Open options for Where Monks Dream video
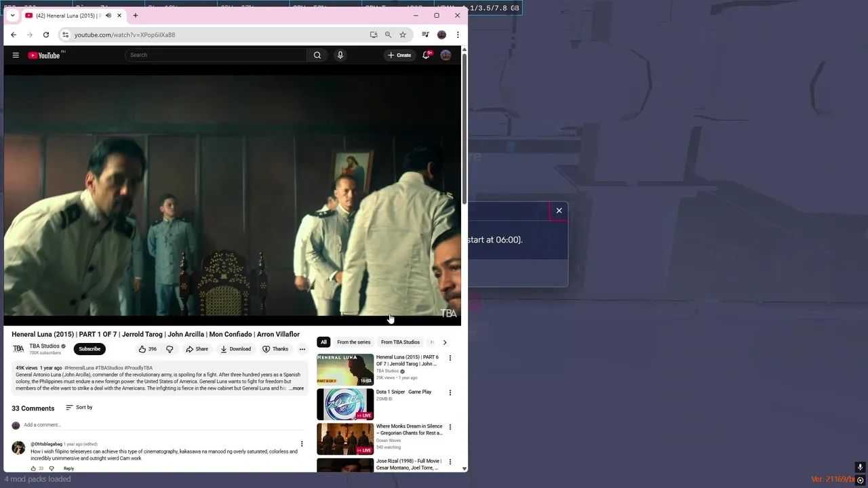The image size is (868, 488). point(450,427)
